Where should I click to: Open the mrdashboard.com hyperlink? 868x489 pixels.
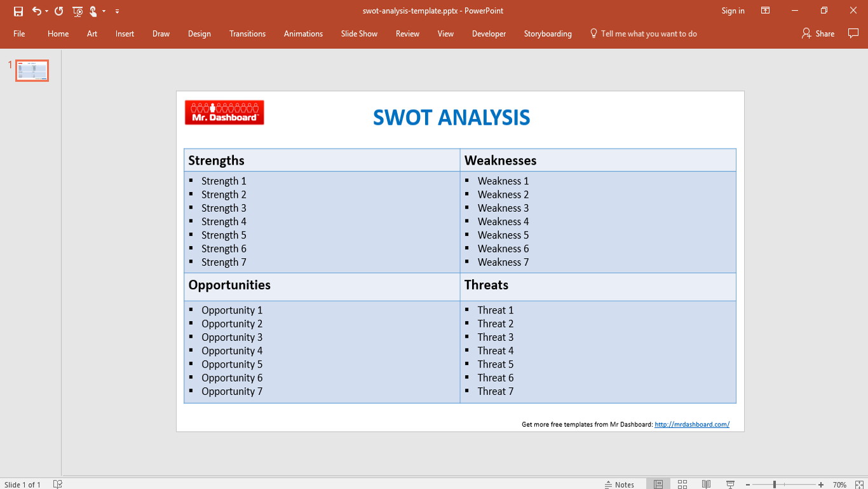(691, 424)
